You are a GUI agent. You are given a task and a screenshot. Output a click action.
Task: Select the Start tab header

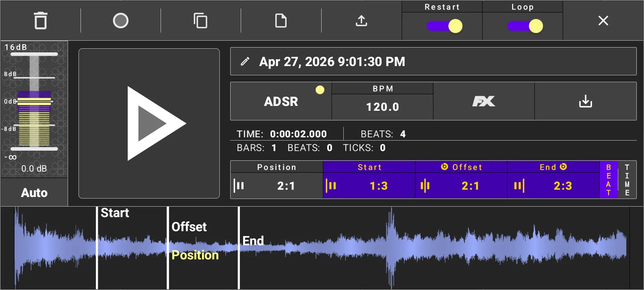(369, 167)
